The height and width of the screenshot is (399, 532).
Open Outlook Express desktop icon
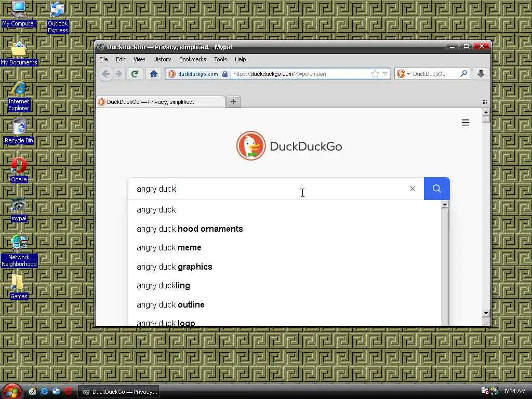[58, 17]
